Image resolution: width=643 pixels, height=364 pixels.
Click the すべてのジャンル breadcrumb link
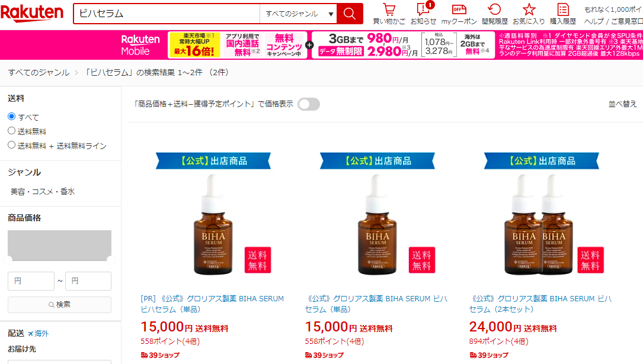click(x=39, y=72)
